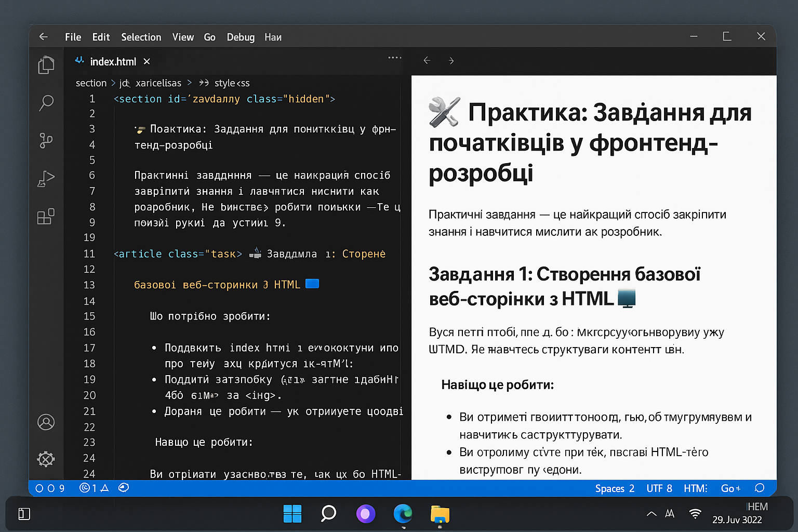The width and height of the screenshot is (798, 532).
Task: Change encoding by clicking UTF 8
Action: tap(659, 488)
